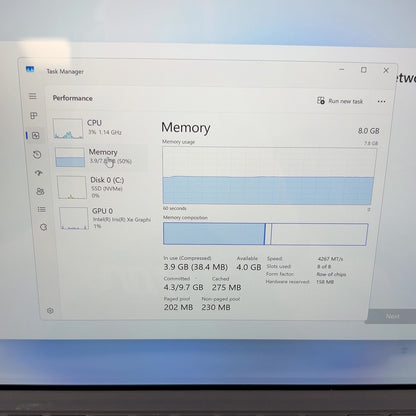
Task: Open the Startup apps page icon
Action: click(39, 173)
